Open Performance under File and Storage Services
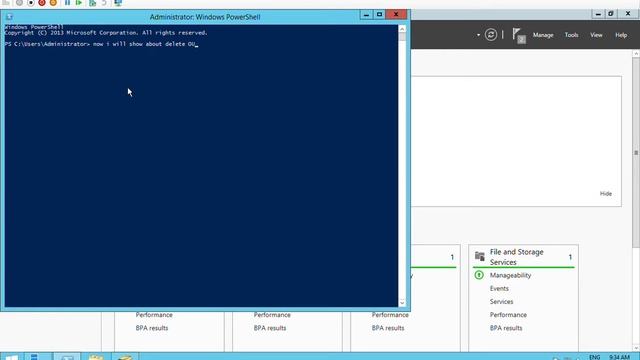This screenshot has height=360, width=640. pyautogui.click(x=508, y=315)
